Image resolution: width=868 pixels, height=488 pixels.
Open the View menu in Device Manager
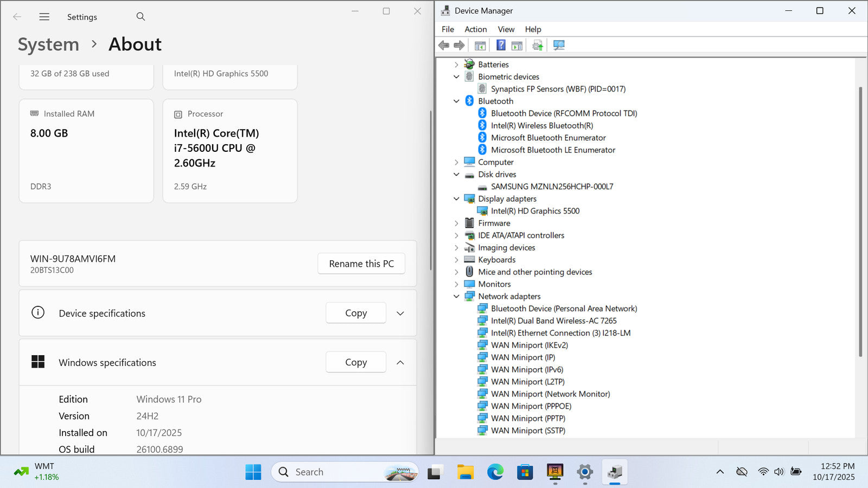coord(506,29)
